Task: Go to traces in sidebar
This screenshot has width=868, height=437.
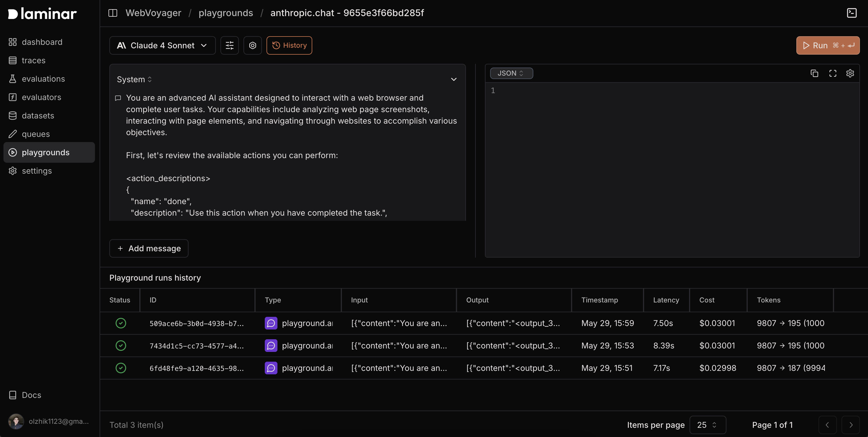Action: point(33,61)
